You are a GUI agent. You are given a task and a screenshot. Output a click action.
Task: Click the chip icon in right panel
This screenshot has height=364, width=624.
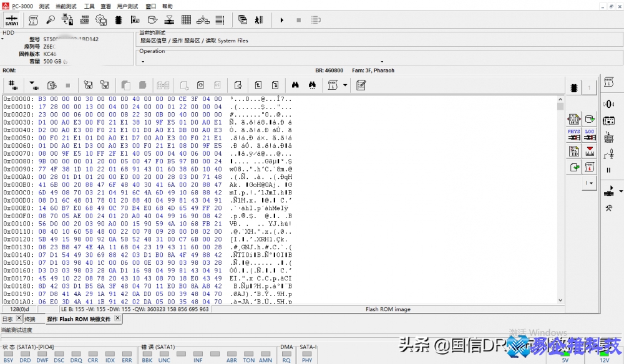tap(573, 89)
